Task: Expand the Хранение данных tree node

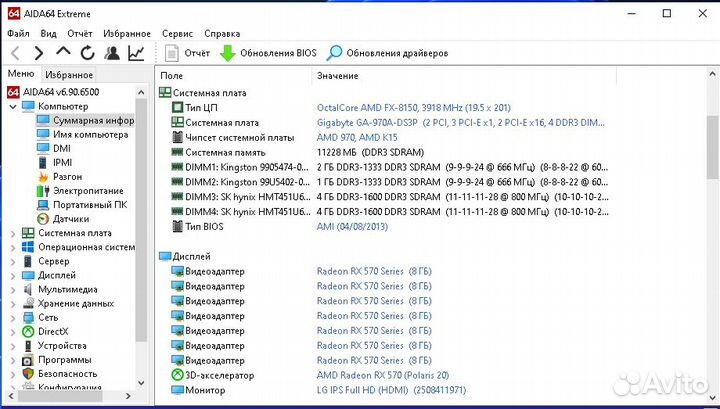Action: (x=13, y=304)
